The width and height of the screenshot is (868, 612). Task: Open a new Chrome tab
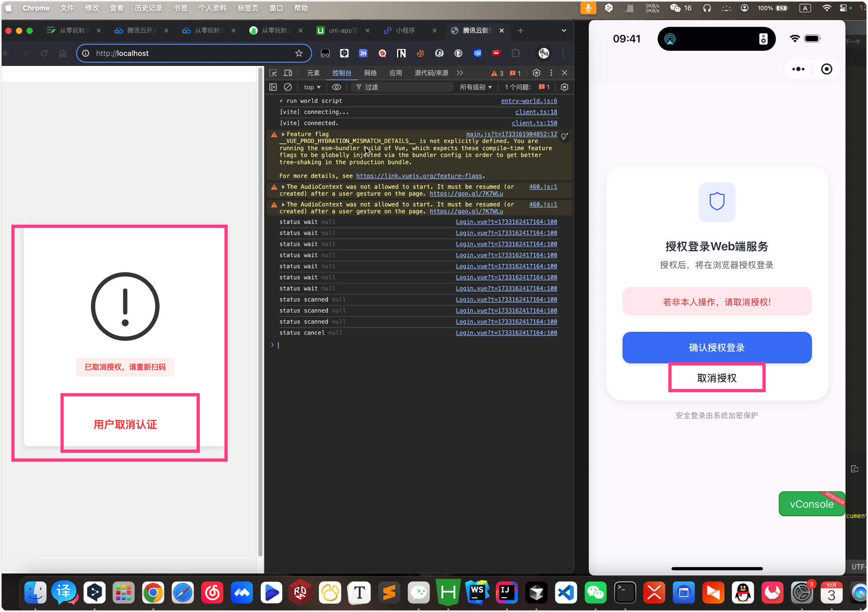(x=520, y=31)
